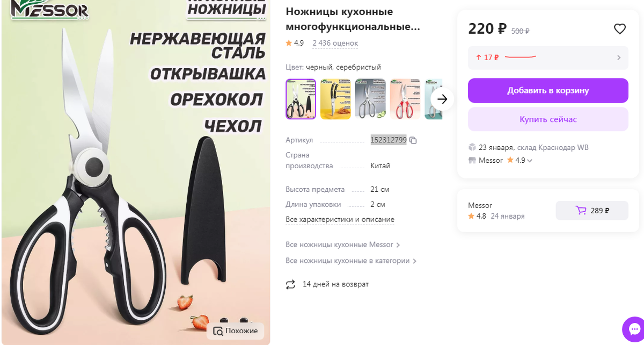
Task: Show next color thumbnails with arrow
Action: click(x=442, y=99)
